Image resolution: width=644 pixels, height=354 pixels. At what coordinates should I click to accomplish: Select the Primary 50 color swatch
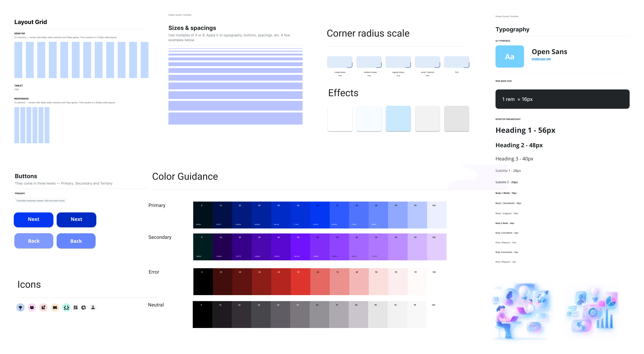[300, 215]
